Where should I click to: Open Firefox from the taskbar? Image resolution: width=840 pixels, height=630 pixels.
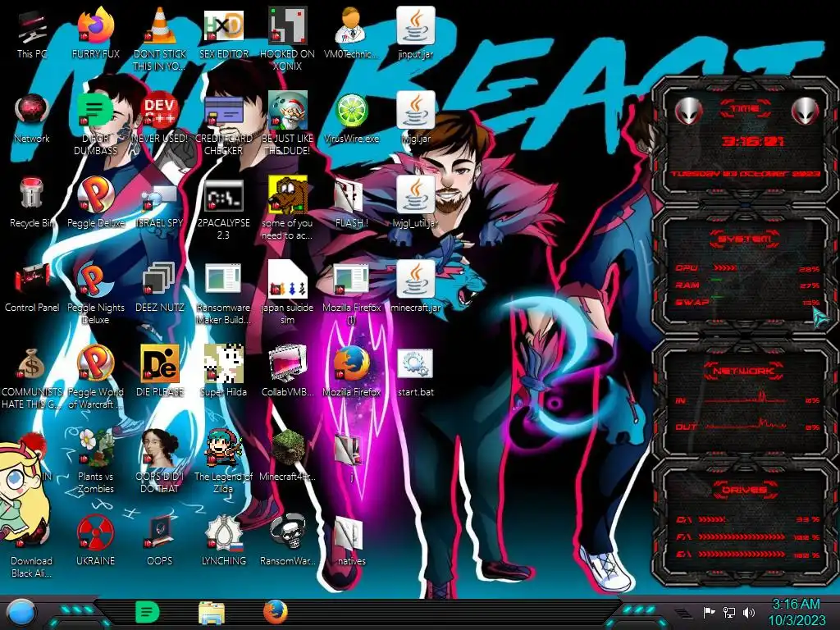coord(276,612)
